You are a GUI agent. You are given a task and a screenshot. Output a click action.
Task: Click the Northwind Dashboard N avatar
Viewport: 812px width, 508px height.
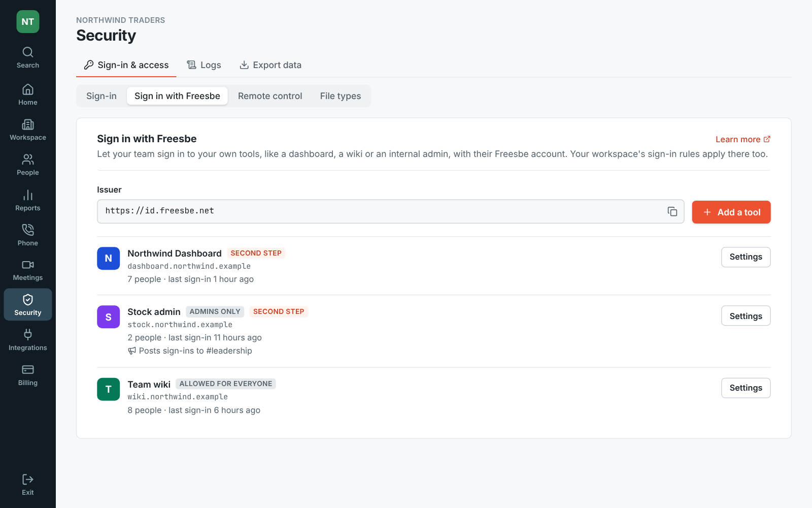click(x=109, y=259)
